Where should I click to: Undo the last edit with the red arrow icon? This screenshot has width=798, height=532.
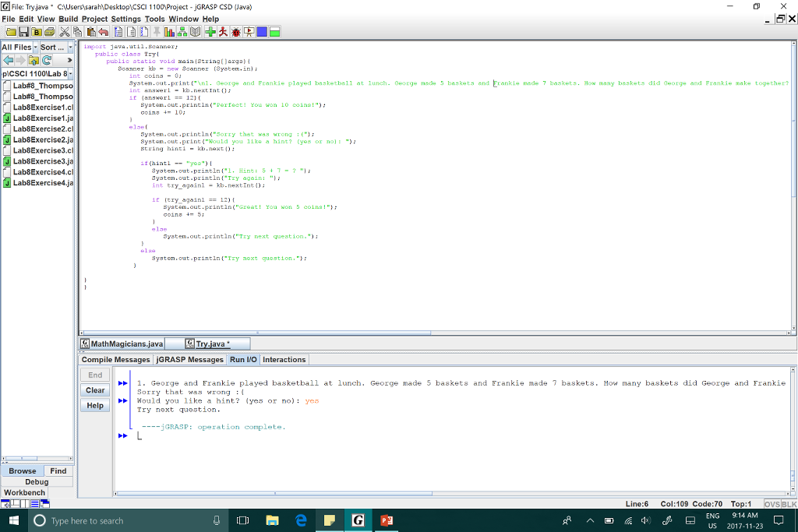click(104, 31)
